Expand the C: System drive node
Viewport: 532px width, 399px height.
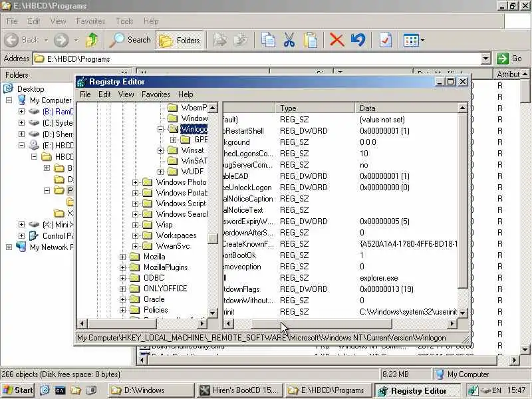click(x=21, y=122)
